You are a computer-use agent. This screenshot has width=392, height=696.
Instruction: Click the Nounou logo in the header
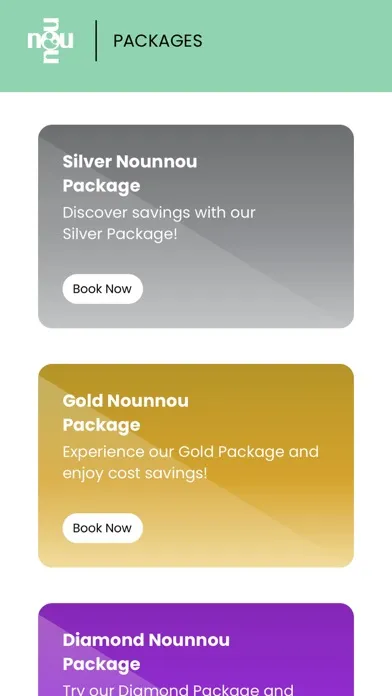[50, 40]
